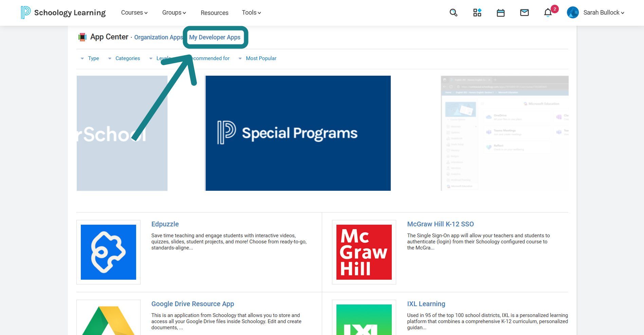Image resolution: width=644 pixels, height=335 pixels.
Task: Select the Special Programs banner
Action: [298, 133]
